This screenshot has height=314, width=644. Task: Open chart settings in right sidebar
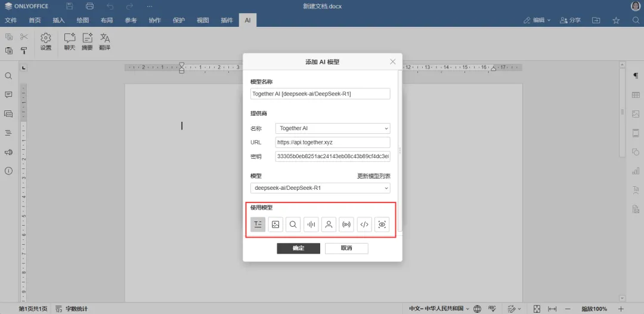tap(636, 171)
